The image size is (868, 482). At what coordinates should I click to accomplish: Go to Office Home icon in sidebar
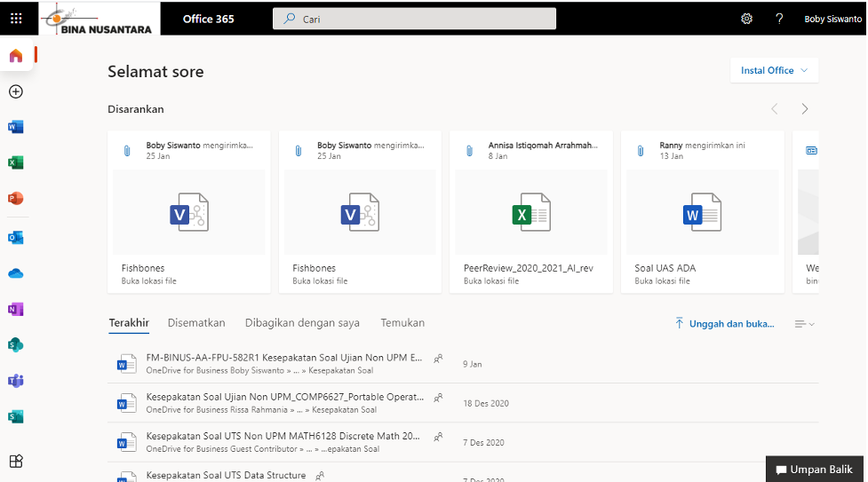[x=16, y=55]
